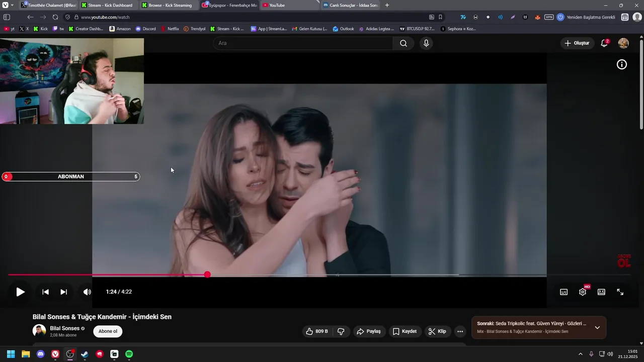Switch to Browse - Kick Streaming tab
The width and height of the screenshot is (644, 362).
tap(169, 5)
